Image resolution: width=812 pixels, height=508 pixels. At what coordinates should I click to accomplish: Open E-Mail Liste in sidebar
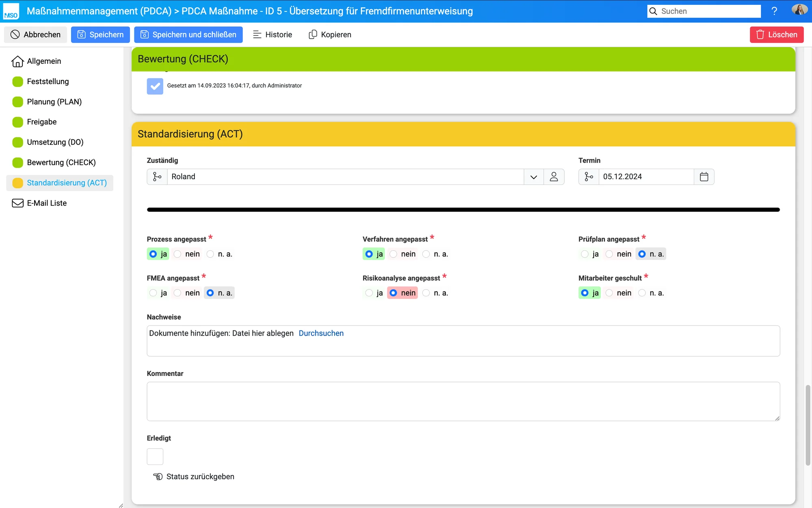[47, 203]
